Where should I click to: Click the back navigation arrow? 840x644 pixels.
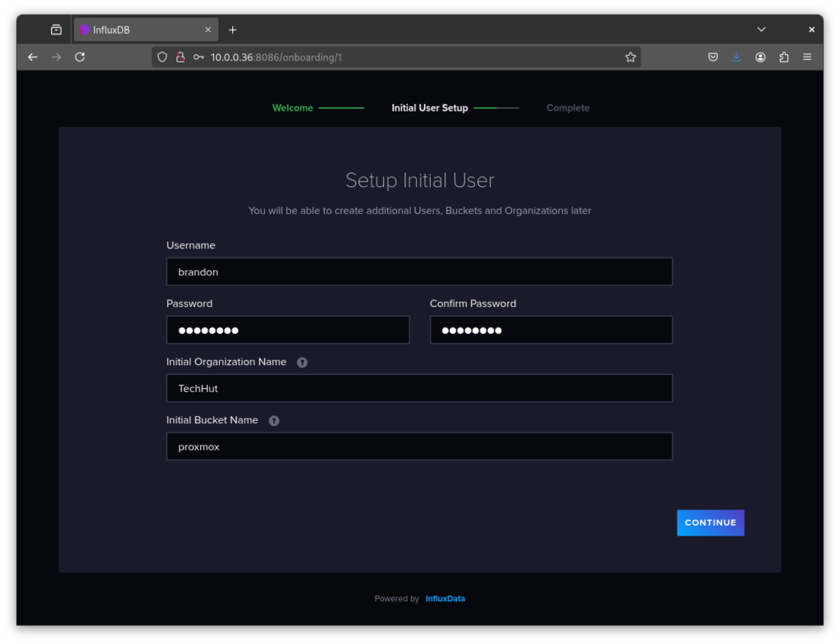[32, 57]
